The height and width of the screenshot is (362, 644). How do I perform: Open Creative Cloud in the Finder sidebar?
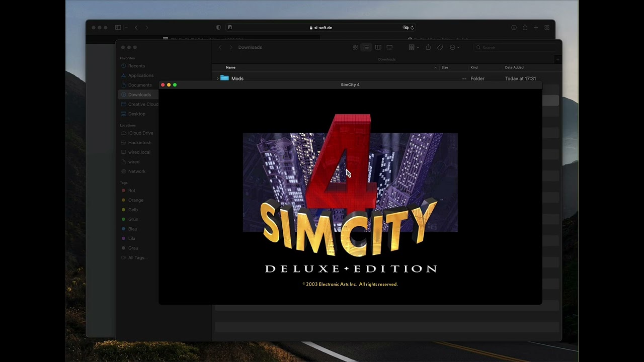[x=143, y=104]
